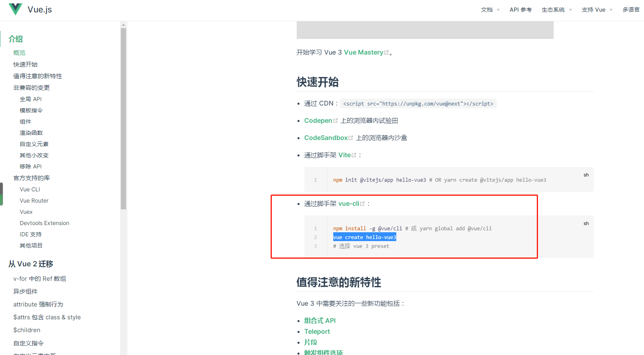
Task: Click the 值得注意的新特性 page heading
Action: (339, 282)
